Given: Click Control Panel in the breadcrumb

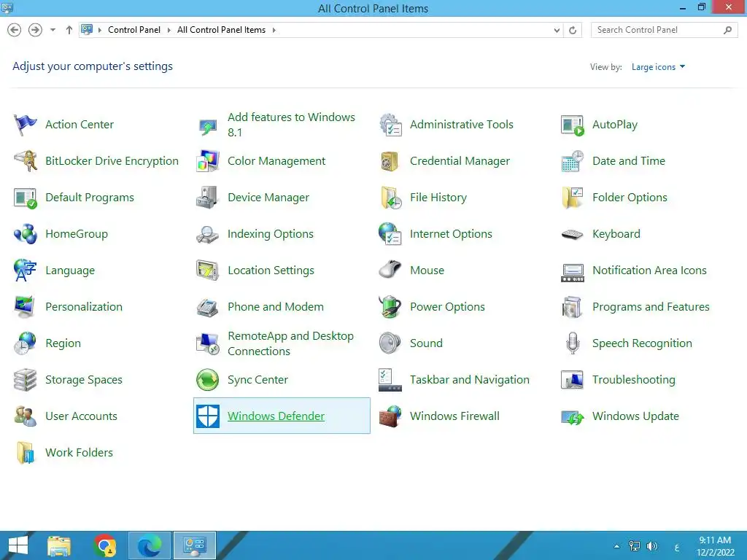Looking at the screenshot, I should [134, 30].
